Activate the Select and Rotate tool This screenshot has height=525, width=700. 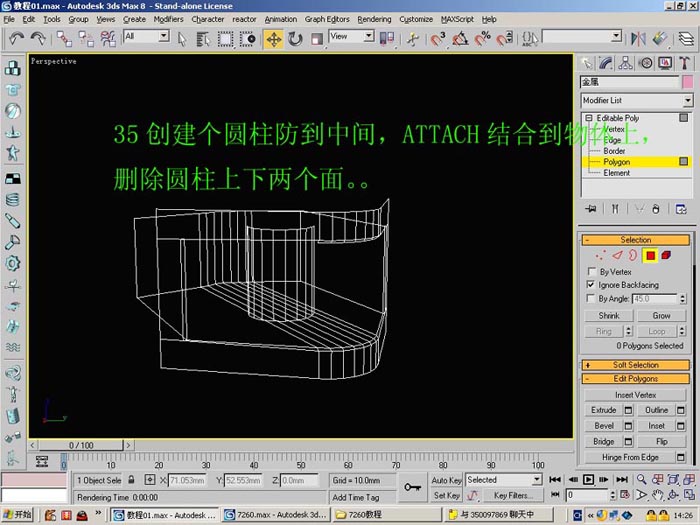point(295,39)
